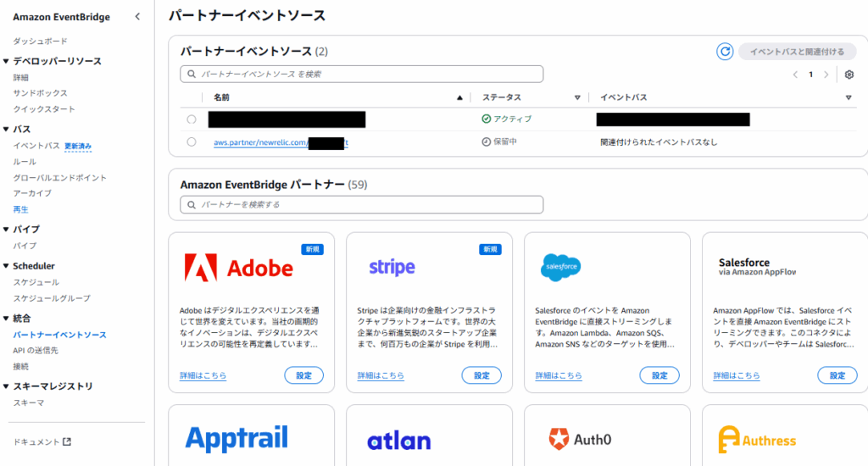This screenshot has width=868, height=466.
Task: Collapse the スキーマレジストリ section
Action: (x=6, y=386)
